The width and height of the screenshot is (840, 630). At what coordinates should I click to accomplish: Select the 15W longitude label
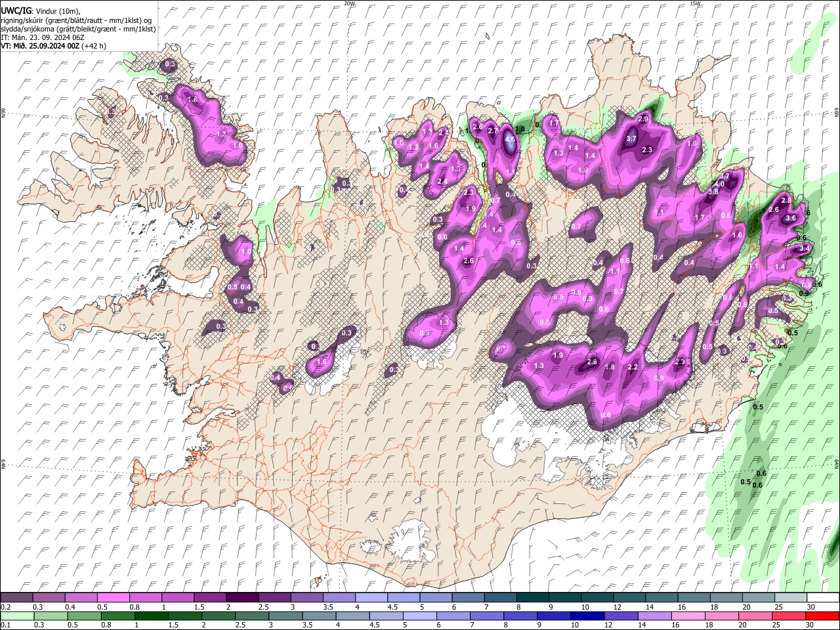(695, 3)
